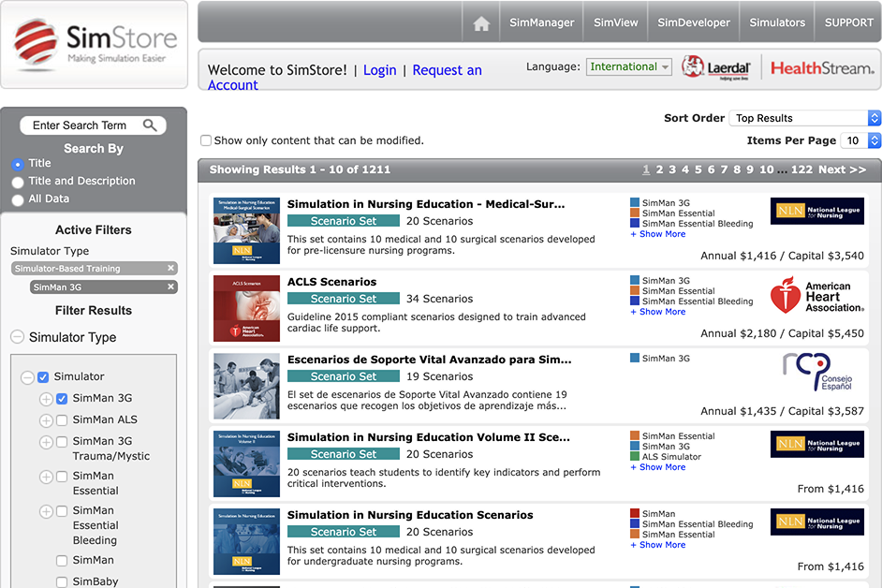Expand the SimMan Essential tree item
Image resolution: width=882 pixels, height=588 pixels.
tap(45, 478)
